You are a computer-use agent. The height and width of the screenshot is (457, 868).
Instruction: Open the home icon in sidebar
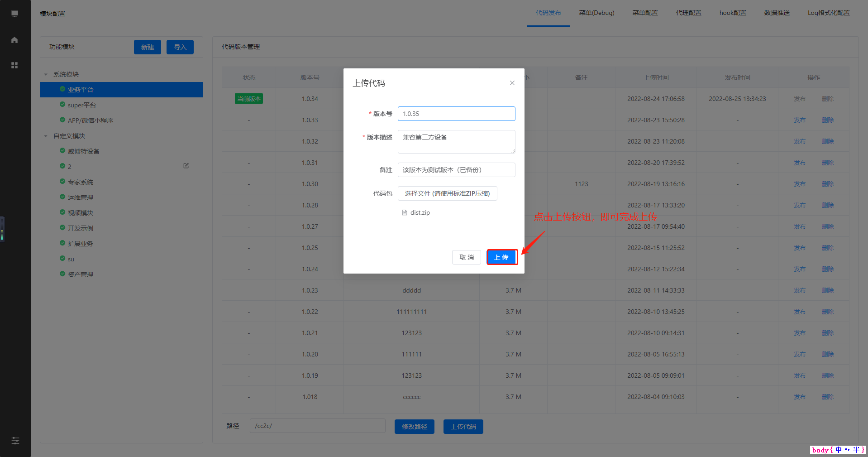[x=14, y=40]
